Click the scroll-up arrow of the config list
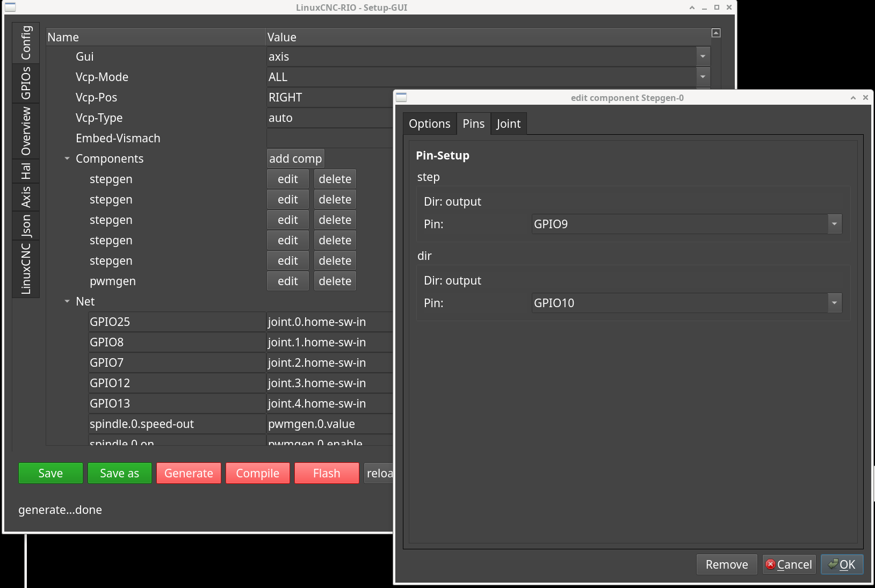Screen dimensions: 875x588 [x=715, y=33]
